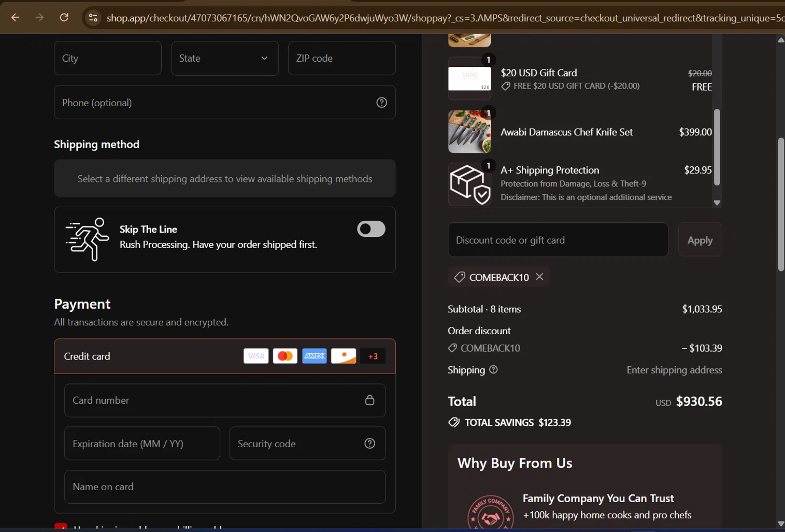Click the 'Why Buy From Us' heading

pos(514,463)
